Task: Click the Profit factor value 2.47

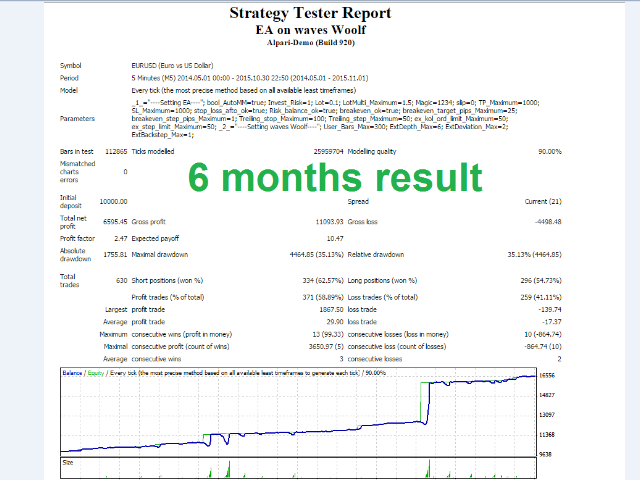Action: (x=121, y=238)
